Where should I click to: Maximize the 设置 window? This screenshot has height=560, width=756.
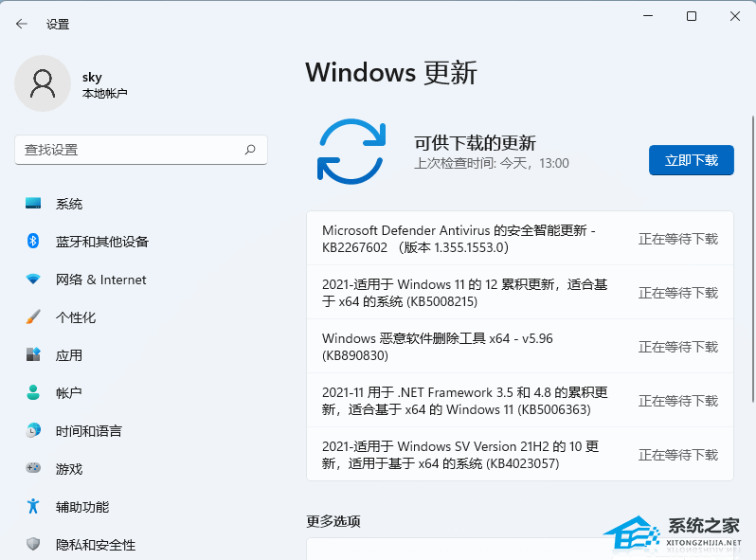tap(692, 16)
